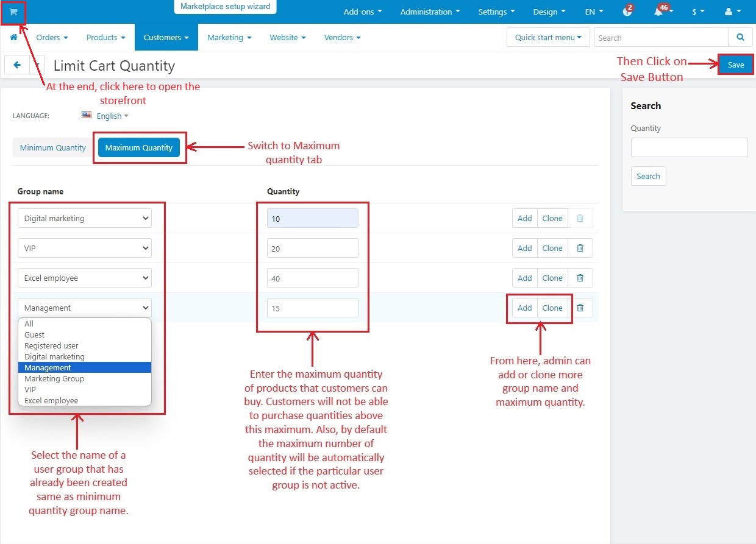This screenshot has height=544, width=756.
Task: Add row after Digital marketing
Action: pyautogui.click(x=525, y=218)
